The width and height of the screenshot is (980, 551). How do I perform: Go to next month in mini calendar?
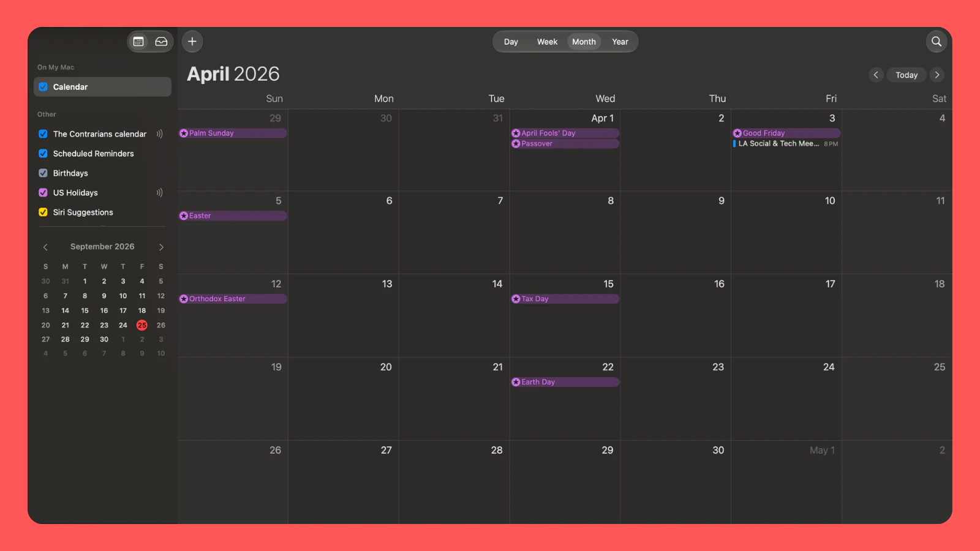click(161, 247)
